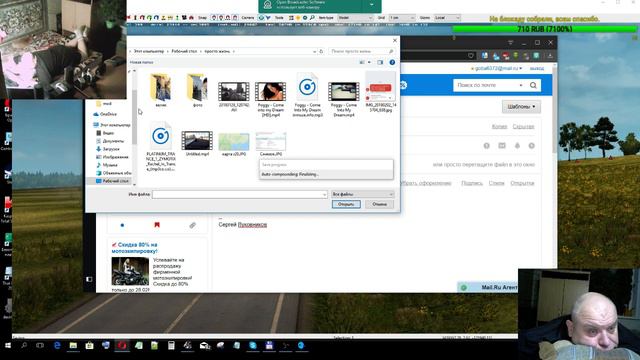Select 'Foggy - Come Into My Dream.mp4' video
This screenshot has width=640, height=360.
[344, 99]
